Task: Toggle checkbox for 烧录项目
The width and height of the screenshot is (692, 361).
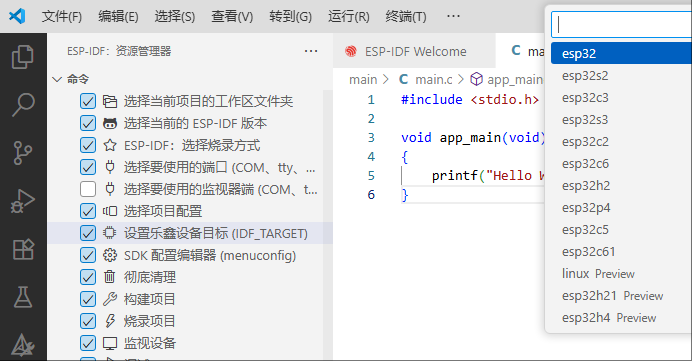Action: coord(88,321)
